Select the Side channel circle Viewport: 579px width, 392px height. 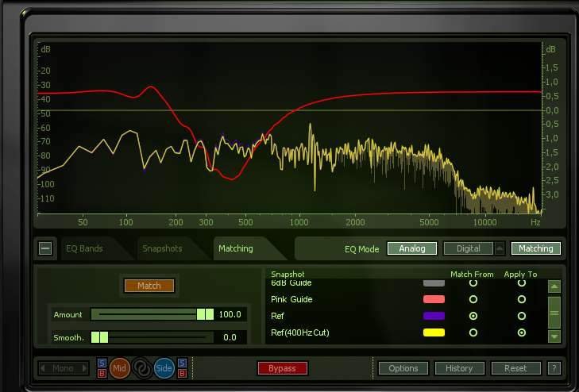(164, 368)
